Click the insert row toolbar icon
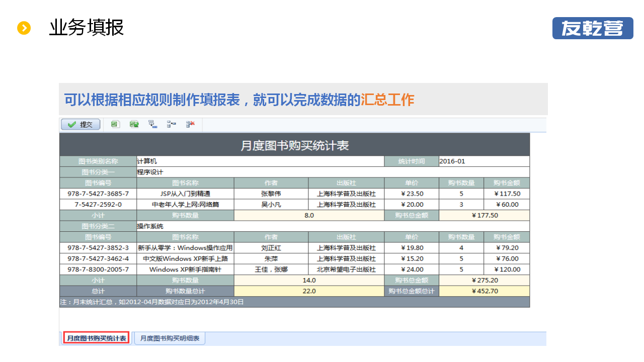This screenshot has height=362, width=644. click(x=172, y=124)
